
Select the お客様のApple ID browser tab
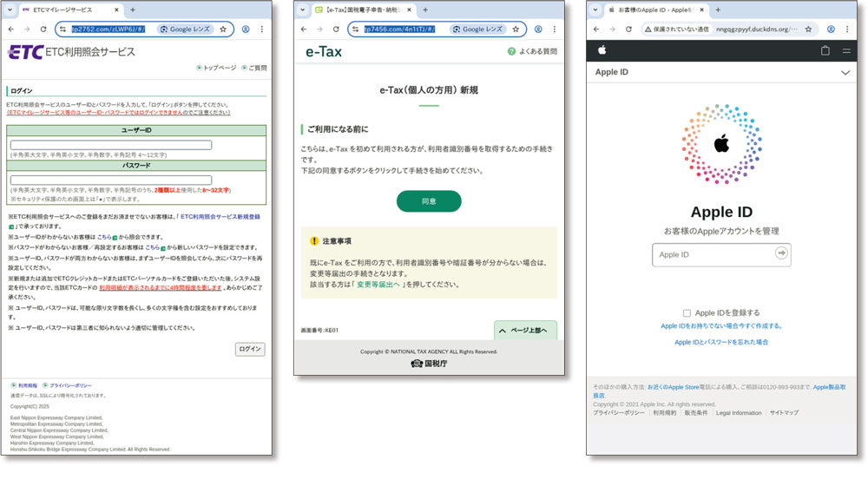[x=655, y=10]
